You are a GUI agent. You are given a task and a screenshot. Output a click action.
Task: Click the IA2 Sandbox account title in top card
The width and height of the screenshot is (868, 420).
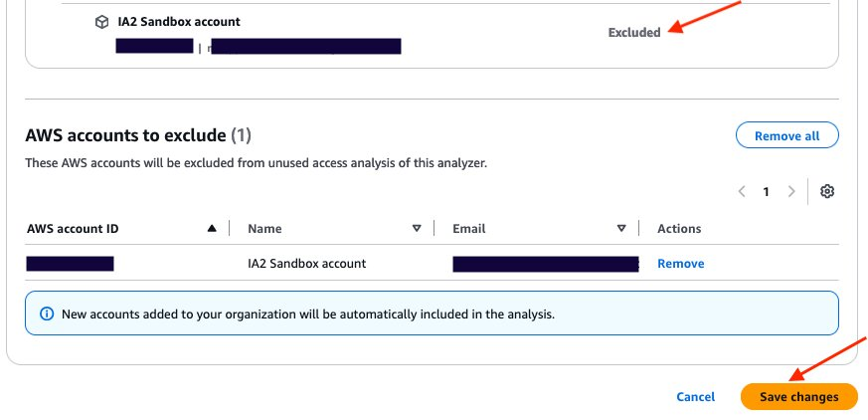coord(179,21)
